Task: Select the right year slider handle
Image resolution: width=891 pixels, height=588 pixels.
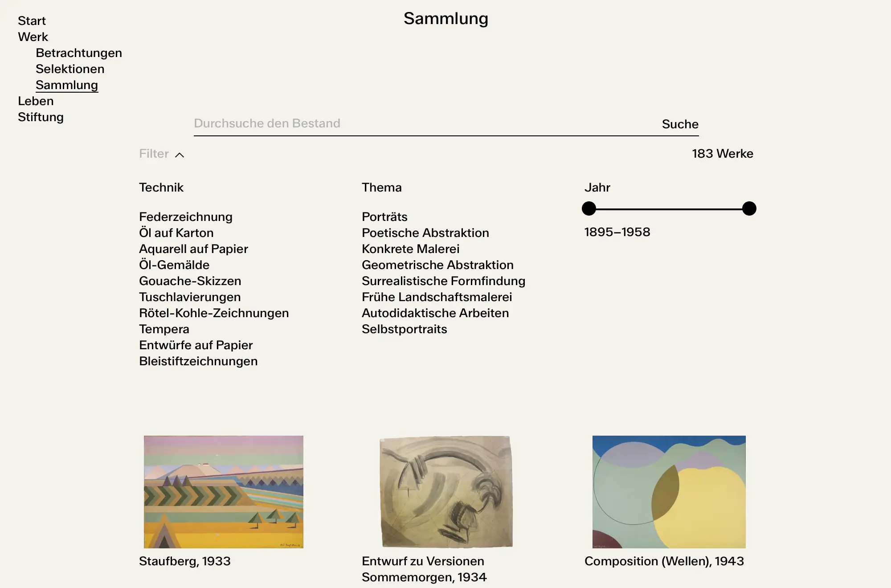Action: 749,208
